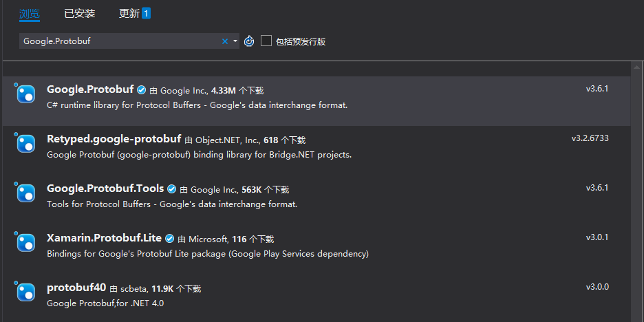
Task: Click version v3.0.1 label
Action: pyautogui.click(x=597, y=237)
